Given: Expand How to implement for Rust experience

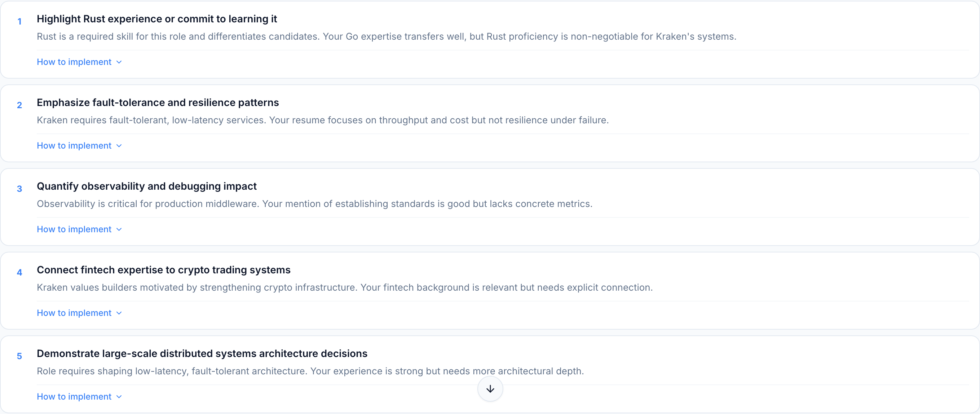Looking at the screenshot, I should tap(74, 62).
